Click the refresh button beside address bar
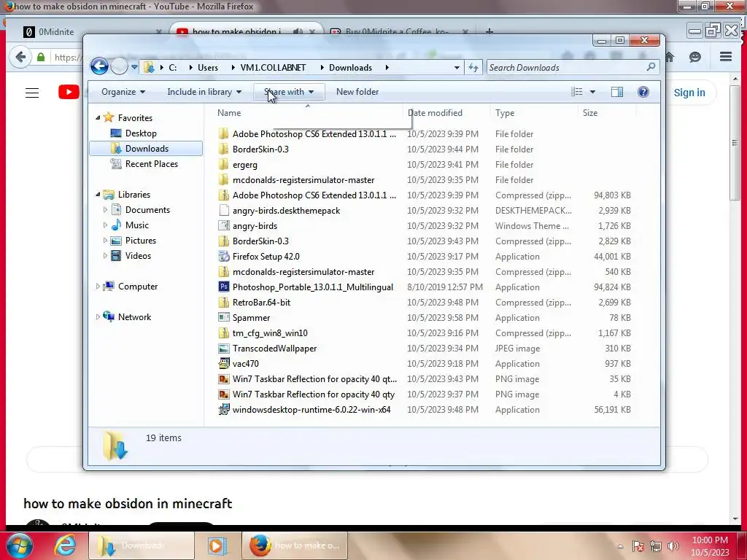Viewport: 747px width, 560px height. pos(473,67)
